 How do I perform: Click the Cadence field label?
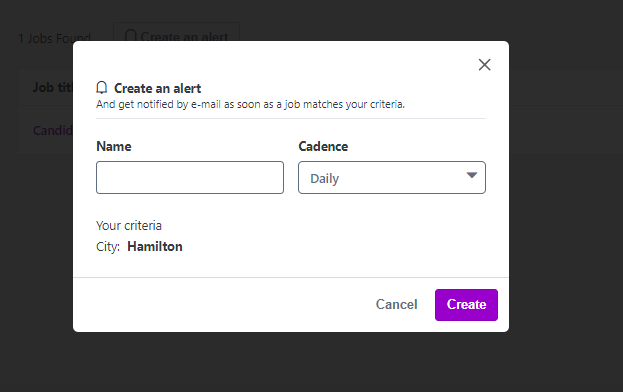(x=323, y=147)
